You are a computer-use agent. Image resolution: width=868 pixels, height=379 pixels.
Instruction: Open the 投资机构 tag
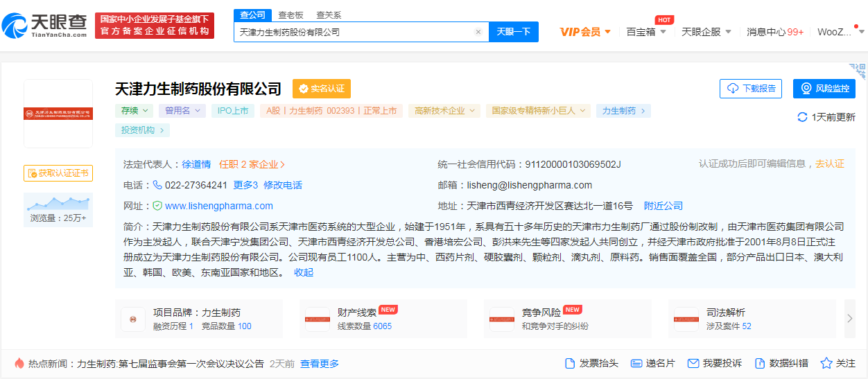point(142,130)
